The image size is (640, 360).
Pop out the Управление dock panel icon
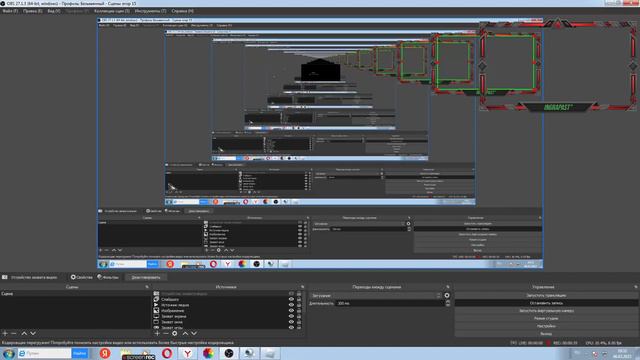[636, 287]
